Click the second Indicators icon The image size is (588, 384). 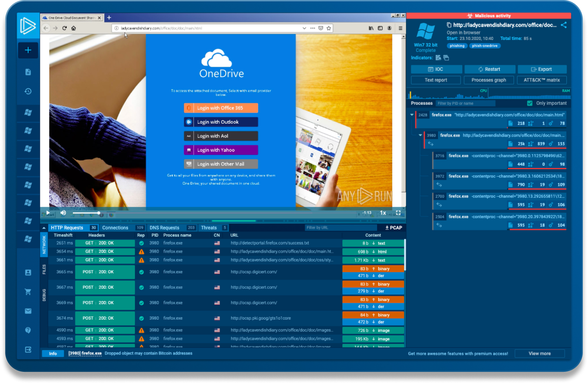446,58
